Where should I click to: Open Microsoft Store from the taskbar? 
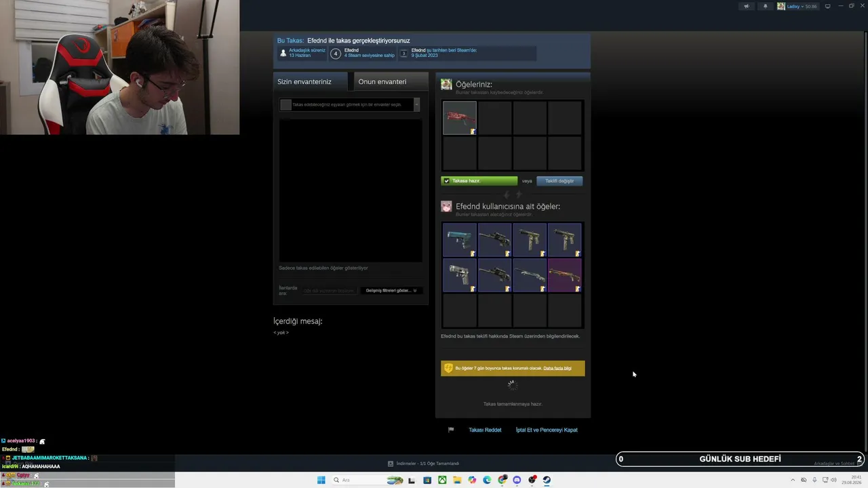tap(427, 480)
